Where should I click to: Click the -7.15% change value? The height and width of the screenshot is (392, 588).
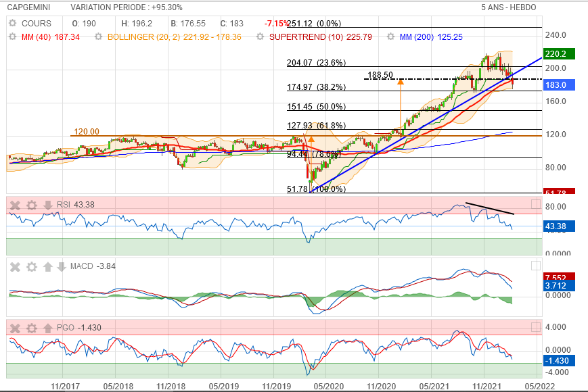click(276, 23)
